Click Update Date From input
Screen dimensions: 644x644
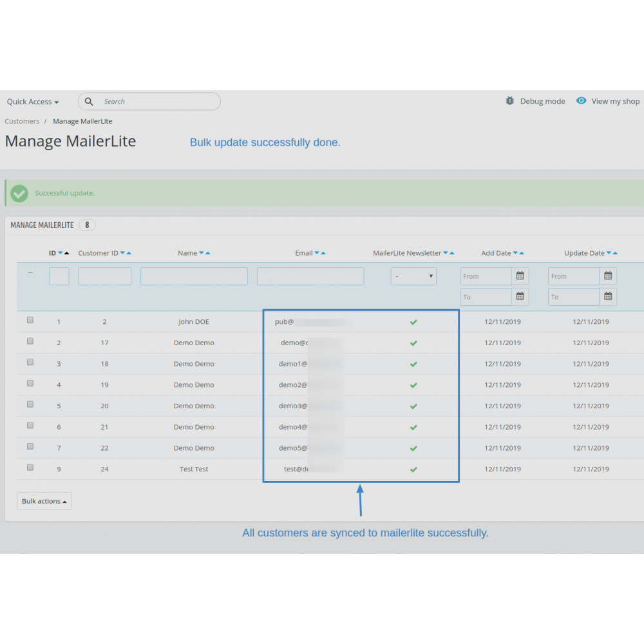point(574,276)
